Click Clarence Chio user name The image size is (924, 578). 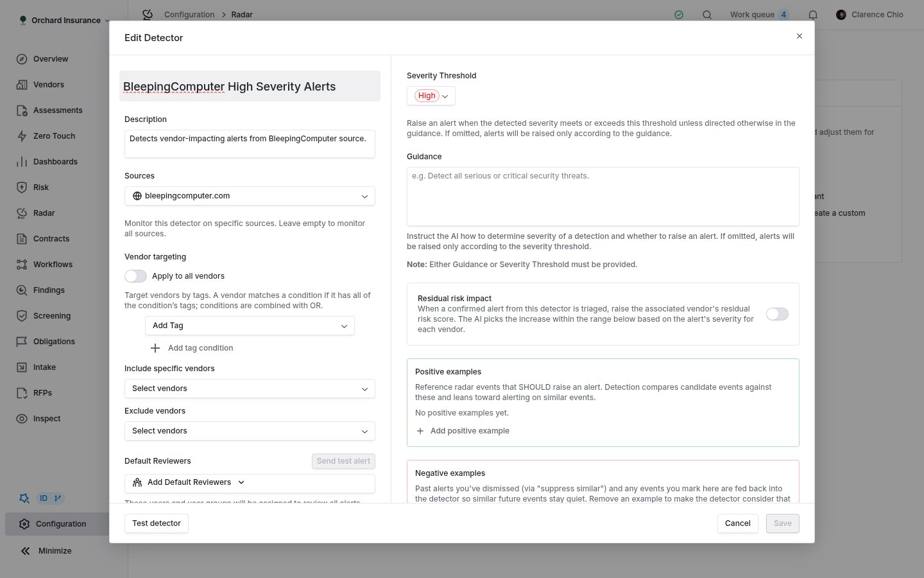(877, 15)
